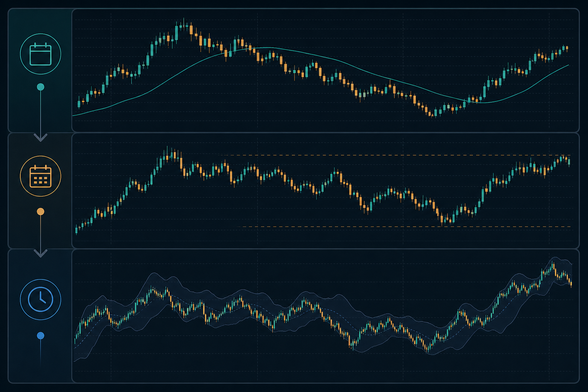Select the orange dot below the grid calendar
588x392 pixels.
[x=41, y=212]
